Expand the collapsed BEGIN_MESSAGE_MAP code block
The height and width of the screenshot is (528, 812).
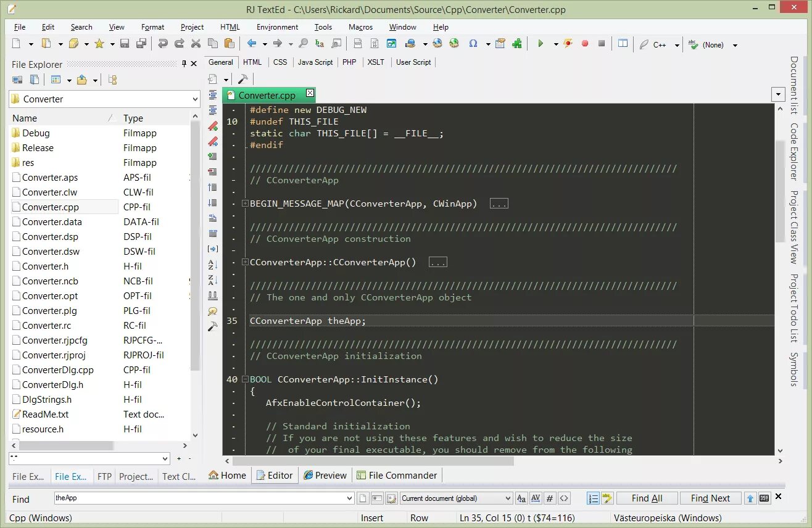point(245,204)
